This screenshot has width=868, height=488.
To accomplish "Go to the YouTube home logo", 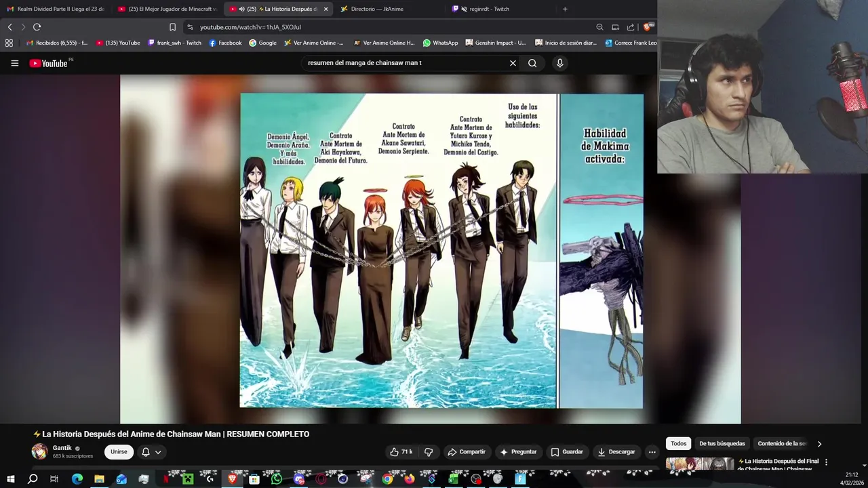I will [49, 63].
